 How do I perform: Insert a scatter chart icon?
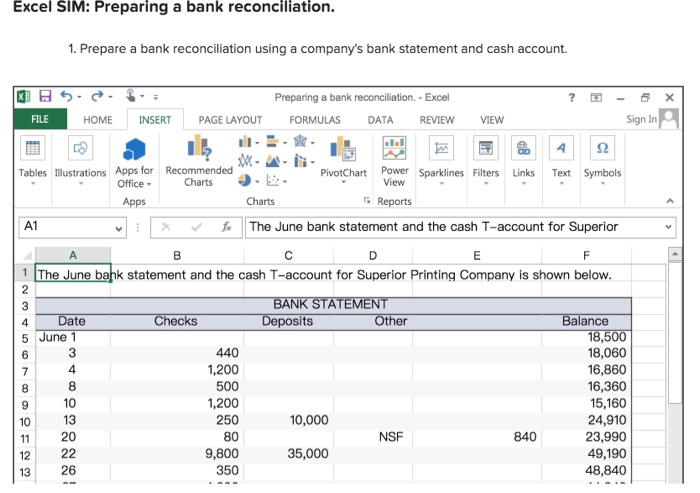tap(272, 180)
